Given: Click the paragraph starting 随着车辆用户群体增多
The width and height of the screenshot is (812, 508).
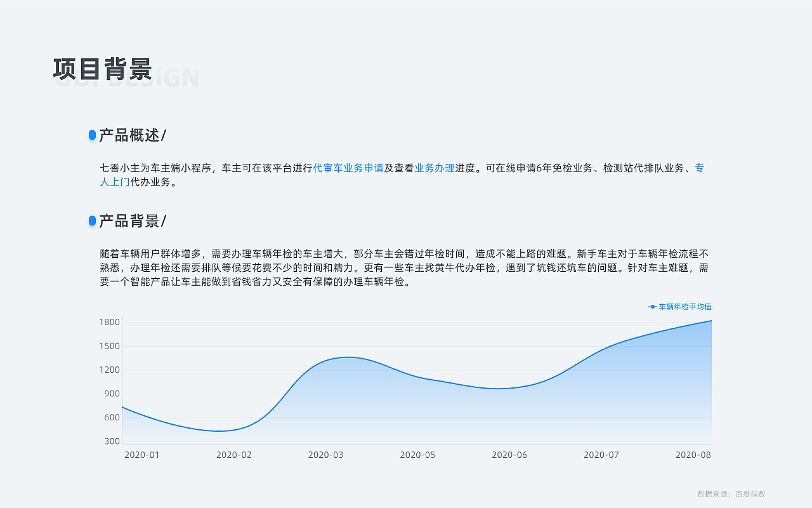Looking at the screenshot, I should click(x=404, y=267).
